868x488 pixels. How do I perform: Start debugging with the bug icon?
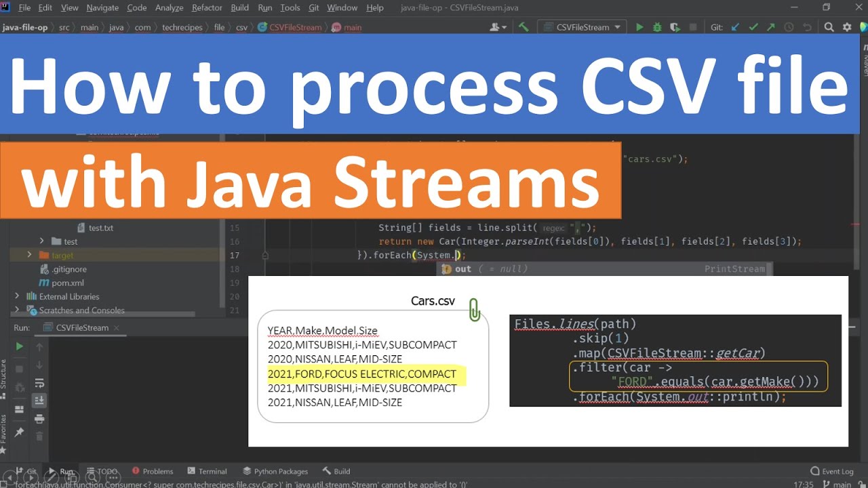(657, 27)
